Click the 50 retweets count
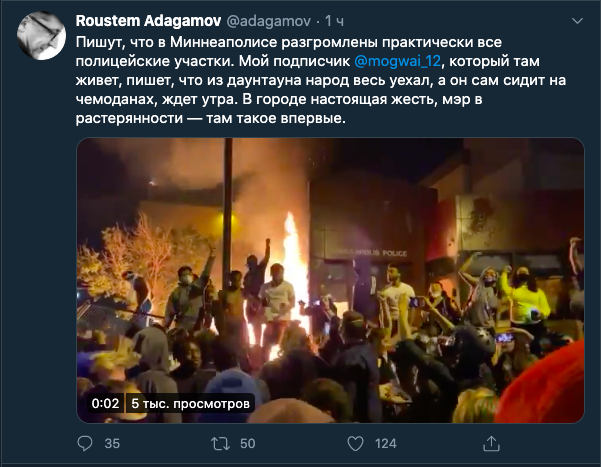The image size is (601, 467). click(x=248, y=444)
